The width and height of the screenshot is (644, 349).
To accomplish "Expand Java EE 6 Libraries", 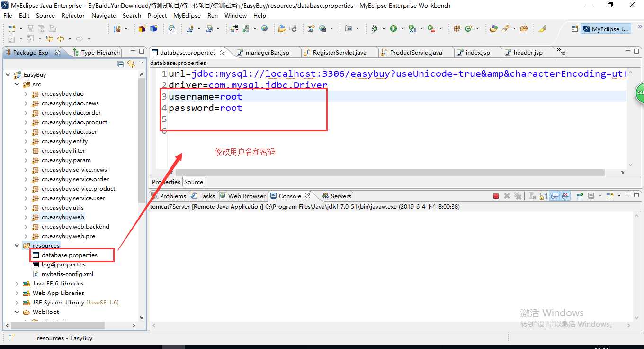I will tap(17, 284).
